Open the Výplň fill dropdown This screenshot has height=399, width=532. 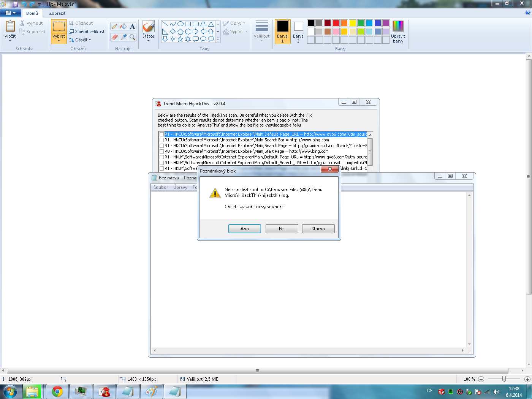[x=235, y=32]
